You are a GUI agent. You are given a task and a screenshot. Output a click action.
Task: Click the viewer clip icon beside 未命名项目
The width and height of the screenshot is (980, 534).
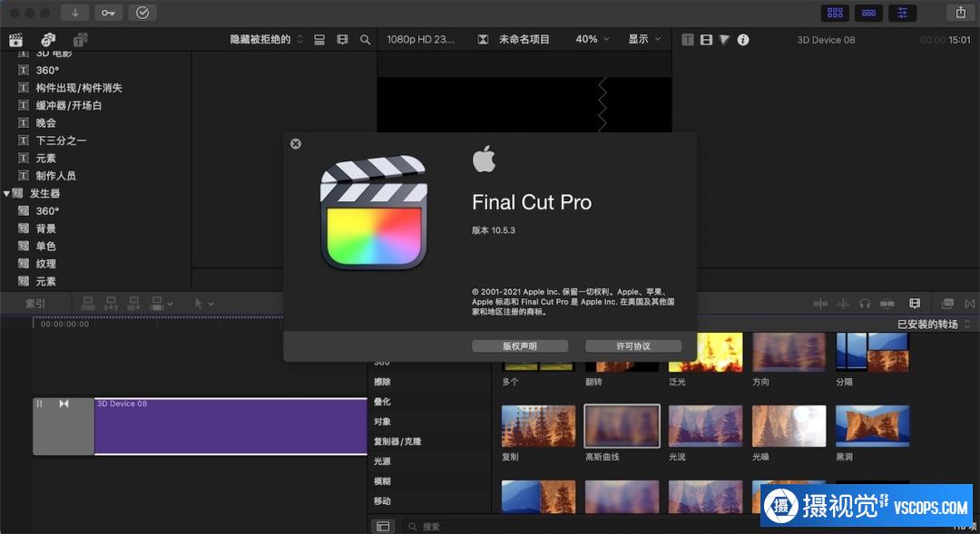pyautogui.click(x=483, y=39)
